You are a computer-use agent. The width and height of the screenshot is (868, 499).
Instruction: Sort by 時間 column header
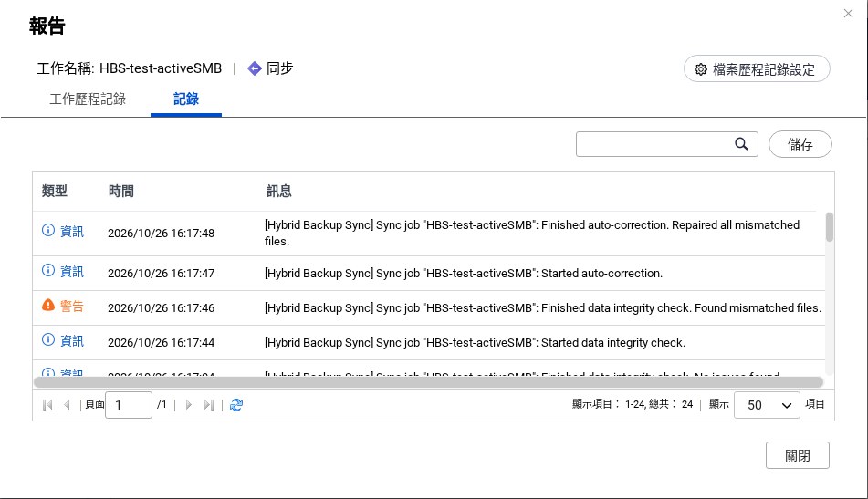[x=120, y=191]
